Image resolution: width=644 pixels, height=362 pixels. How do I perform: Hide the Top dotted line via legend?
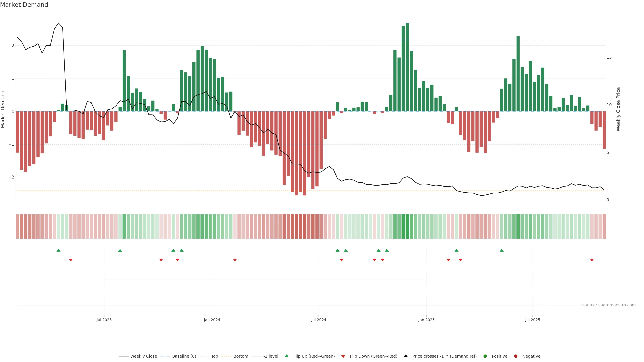point(214,356)
